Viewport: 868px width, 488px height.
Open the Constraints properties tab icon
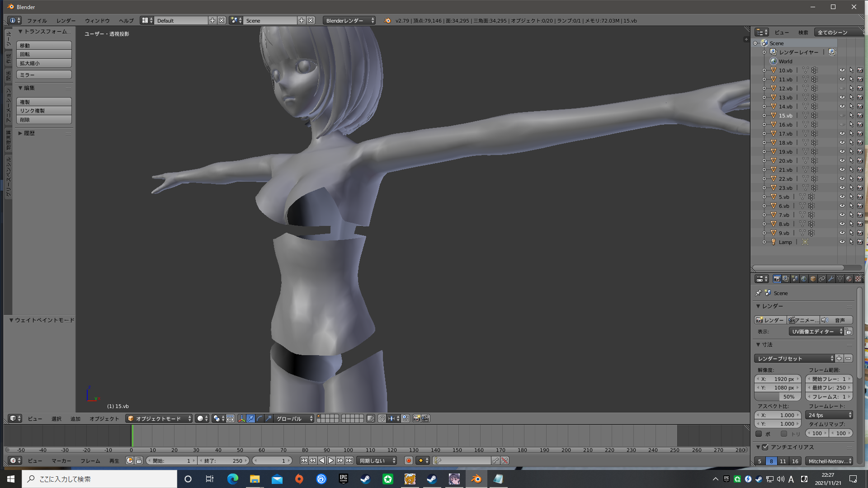pyautogui.click(x=822, y=279)
